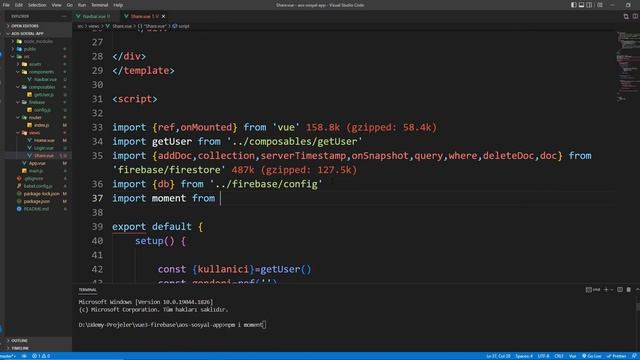The height and width of the screenshot is (360, 640).
Task: Switch to the Navbar.vue editor tab
Action: pos(96,16)
